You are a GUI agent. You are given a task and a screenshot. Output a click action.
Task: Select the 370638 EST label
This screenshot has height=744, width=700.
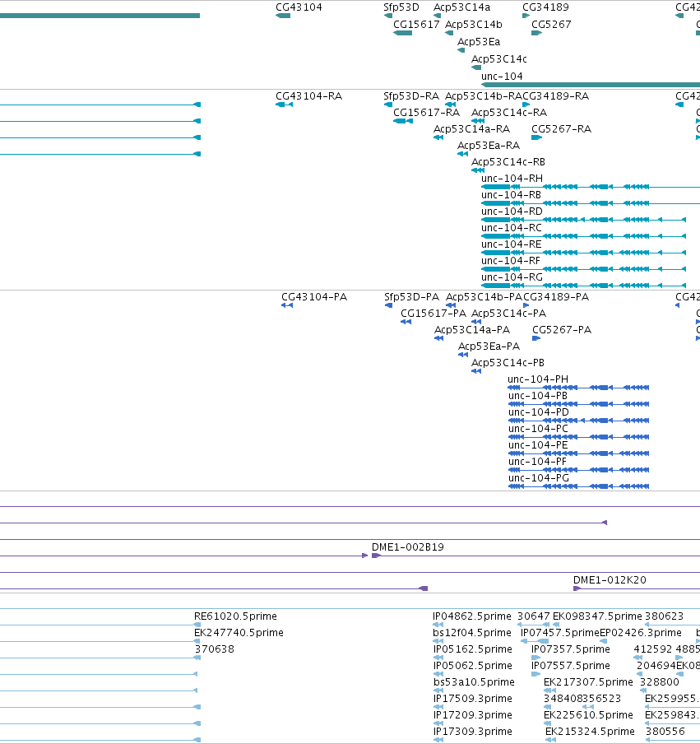point(215,649)
